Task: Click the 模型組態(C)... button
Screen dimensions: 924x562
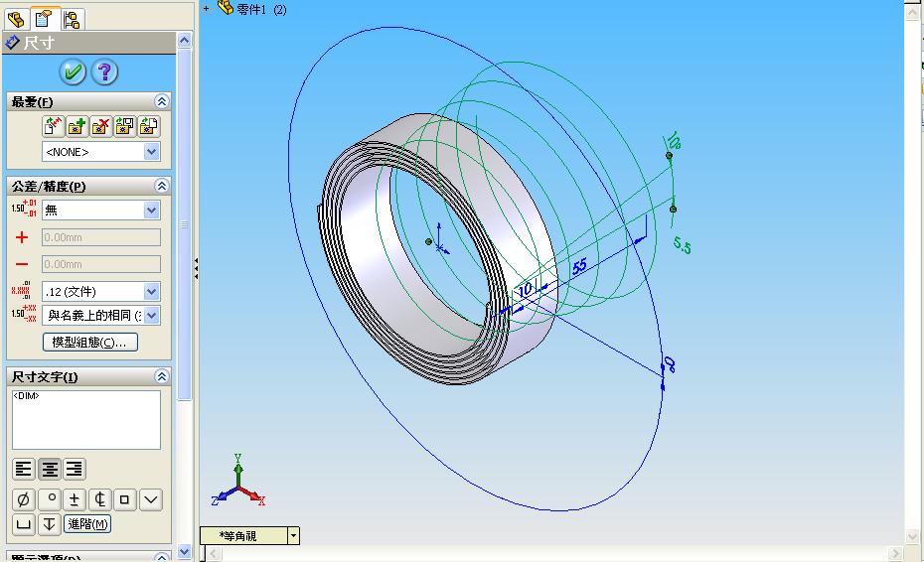Action: 90,343
